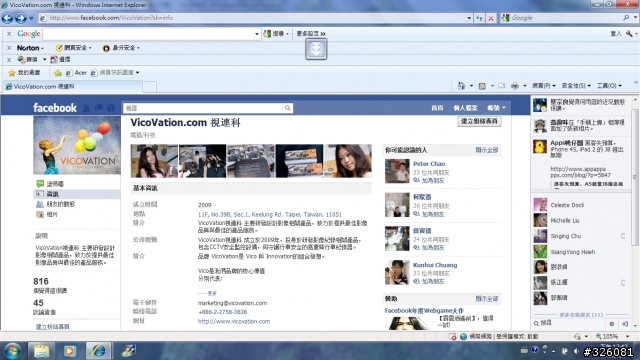Image resolution: width=640 pixels, height=360 pixels.
Task: Open the address bar history dropdown
Action: [469, 18]
